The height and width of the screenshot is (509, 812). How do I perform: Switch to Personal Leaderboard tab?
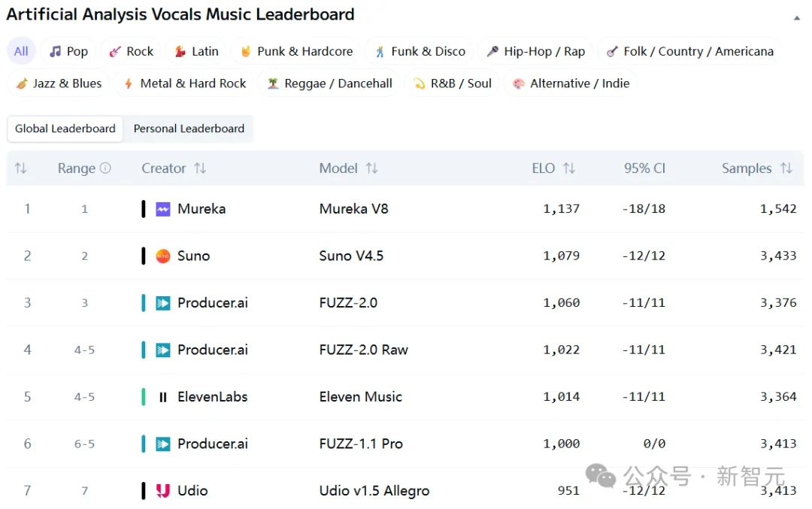pos(189,129)
